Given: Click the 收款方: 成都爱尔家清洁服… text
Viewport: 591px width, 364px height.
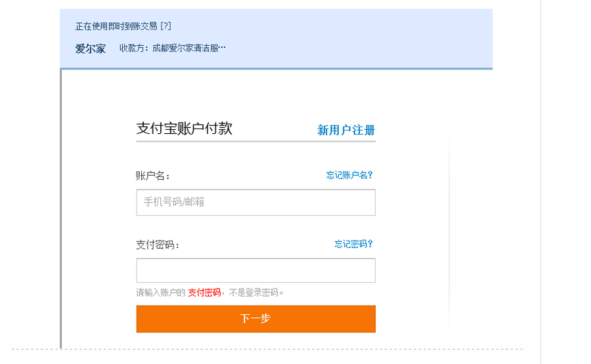Looking at the screenshot, I should (x=173, y=48).
